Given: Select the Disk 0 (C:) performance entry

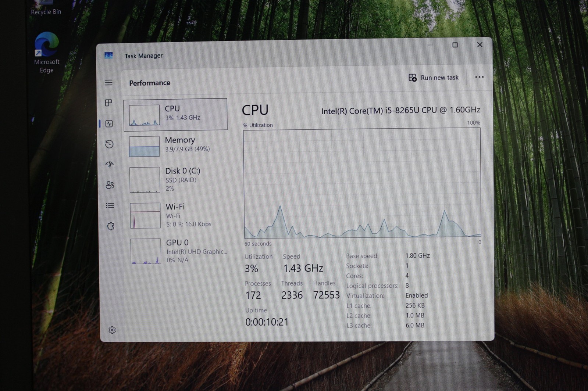Looking at the screenshot, I should coord(177,180).
